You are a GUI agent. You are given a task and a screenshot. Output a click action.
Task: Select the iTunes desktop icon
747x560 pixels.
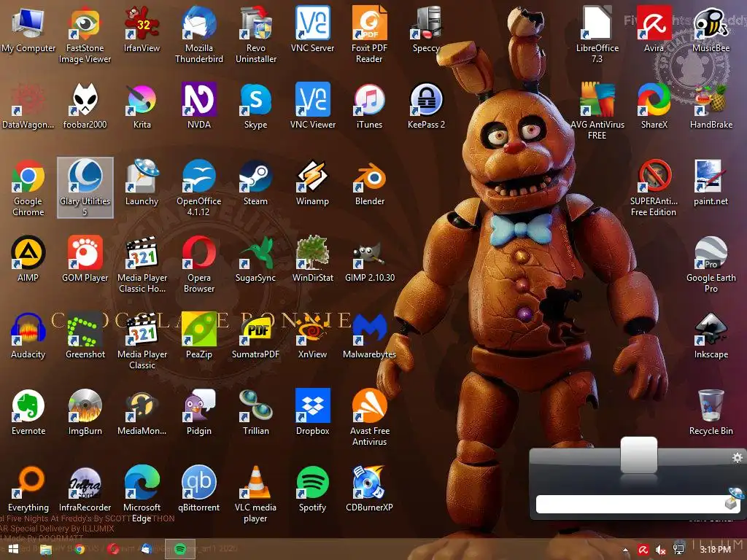pyautogui.click(x=369, y=106)
